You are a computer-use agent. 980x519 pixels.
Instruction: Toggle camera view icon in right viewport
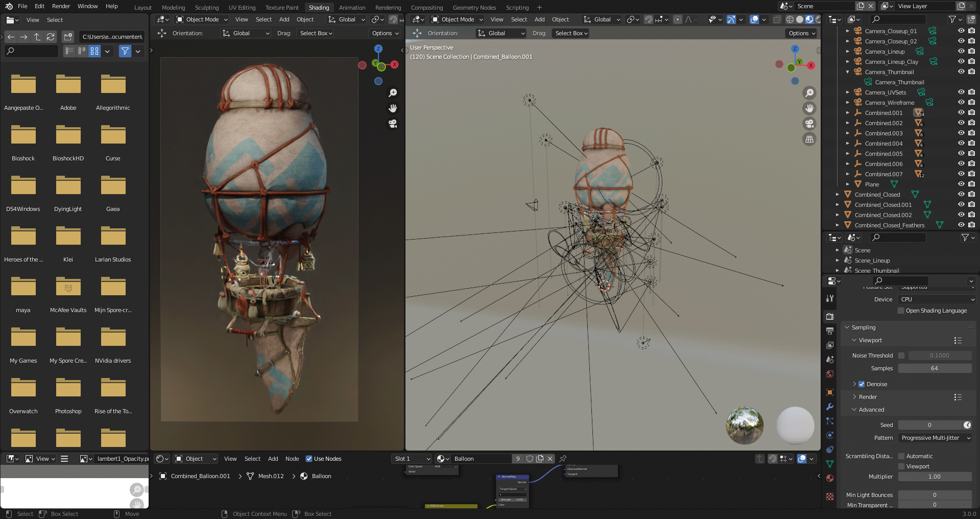809,124
